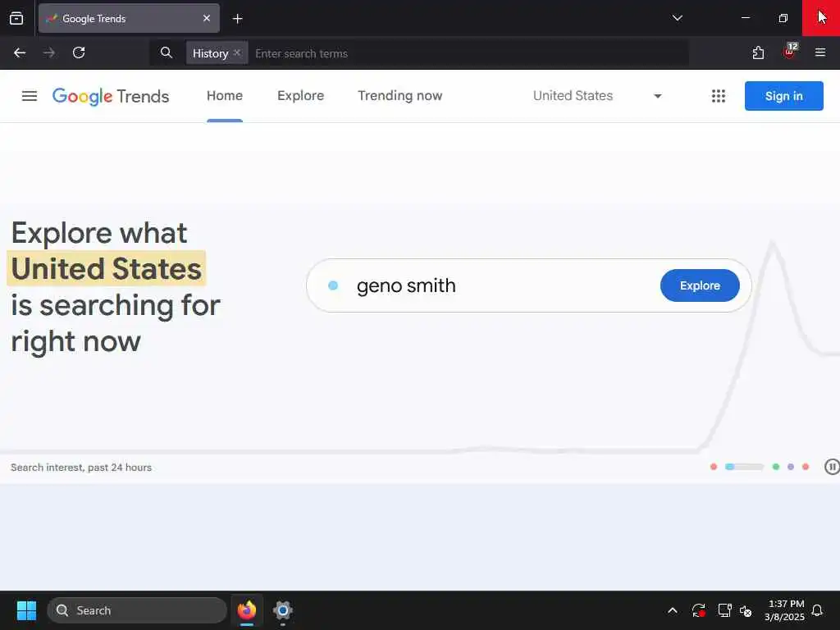
Task: Open the Trending now tab
Action: point(399,96)
